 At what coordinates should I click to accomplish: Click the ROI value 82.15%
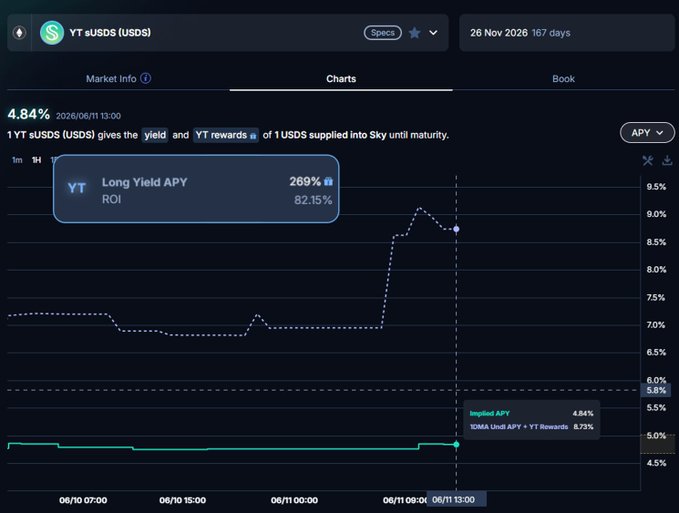(x=313, y=200)
